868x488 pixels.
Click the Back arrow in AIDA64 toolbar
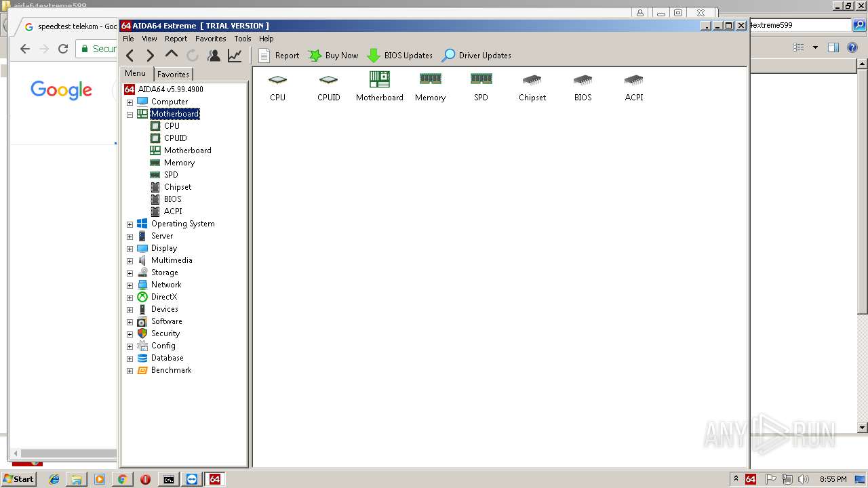tap(130, 56)
